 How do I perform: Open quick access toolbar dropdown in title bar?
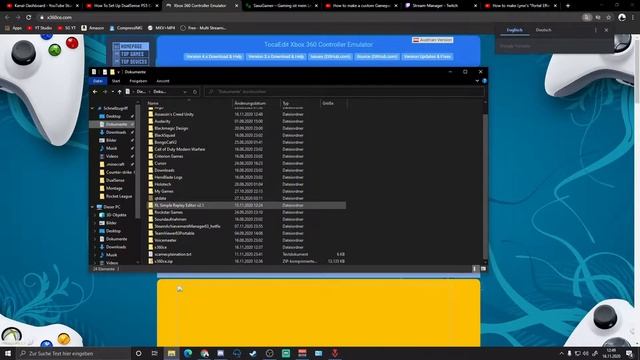(x=119, y=72)
